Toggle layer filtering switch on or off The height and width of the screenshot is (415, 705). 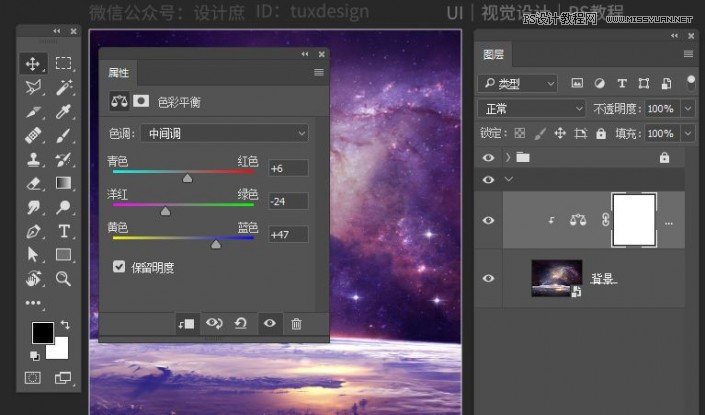691,83
